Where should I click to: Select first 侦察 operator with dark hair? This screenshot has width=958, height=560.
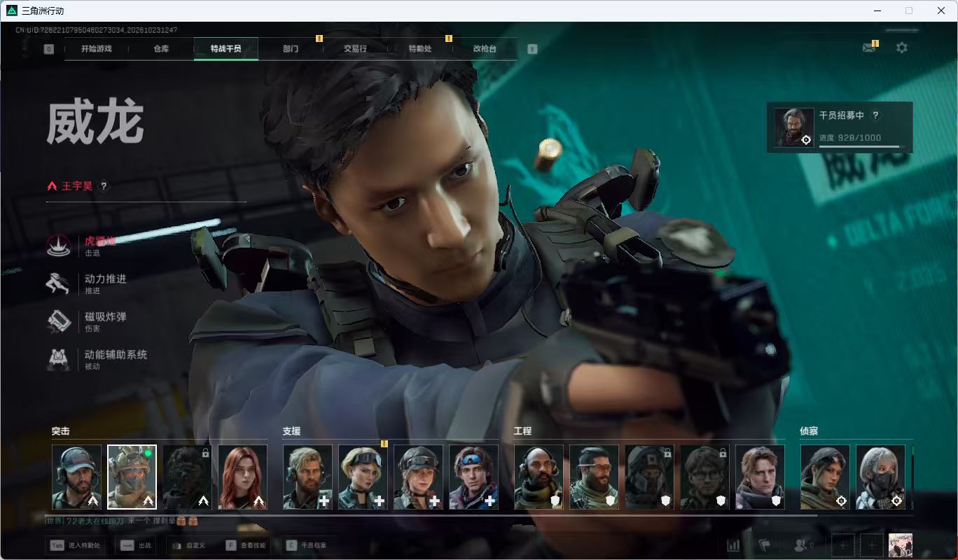[x=825, y=477]
